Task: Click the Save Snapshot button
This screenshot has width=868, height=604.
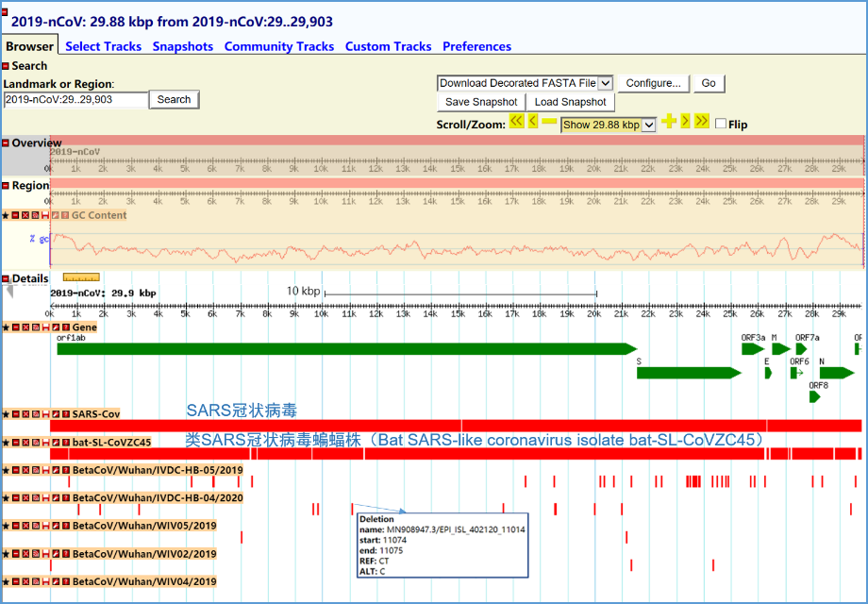Action: (x=481, y=102)
